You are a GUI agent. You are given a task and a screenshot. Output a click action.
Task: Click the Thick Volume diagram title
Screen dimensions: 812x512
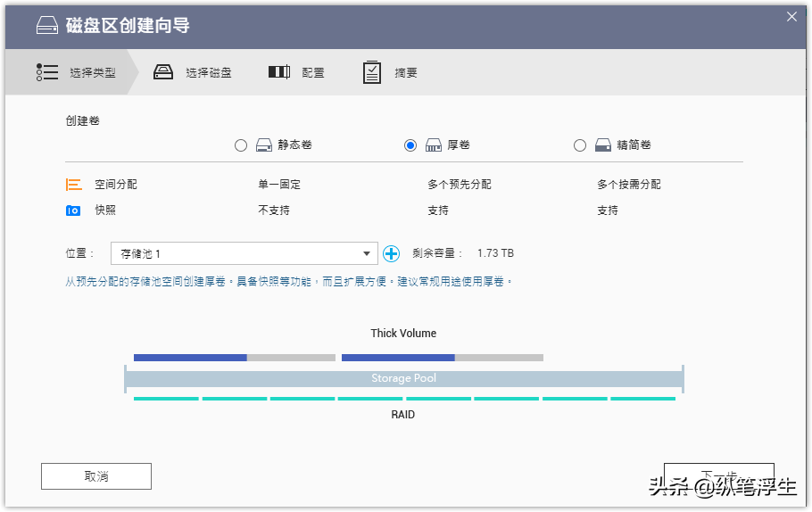pyautogui.click(x=403, y=334)
